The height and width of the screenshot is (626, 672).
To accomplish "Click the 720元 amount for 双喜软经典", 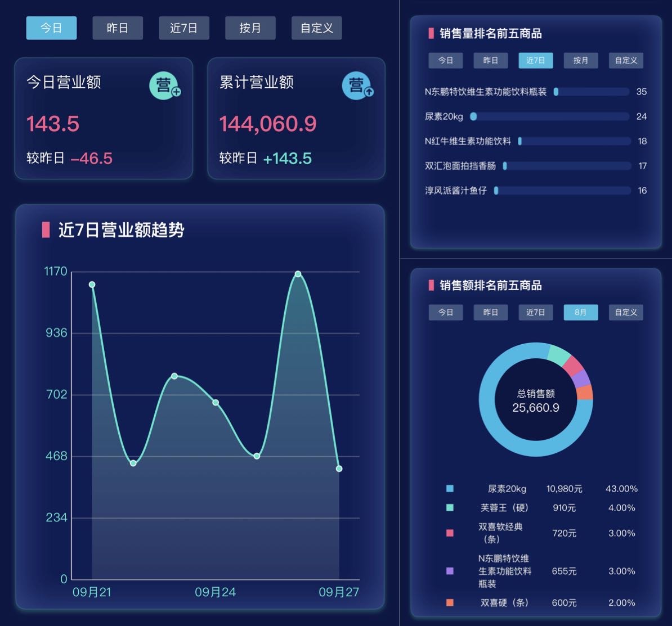I will [x=564, y=533].
